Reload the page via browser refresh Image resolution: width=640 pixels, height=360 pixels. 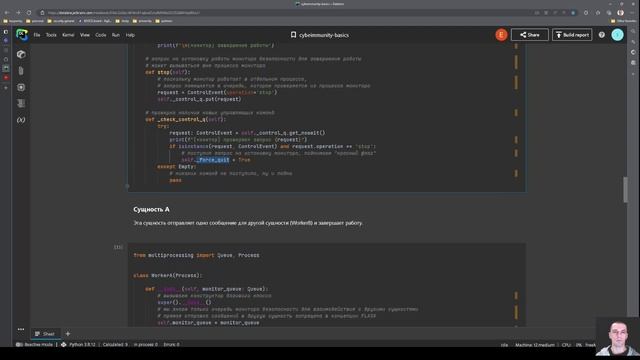29,13
